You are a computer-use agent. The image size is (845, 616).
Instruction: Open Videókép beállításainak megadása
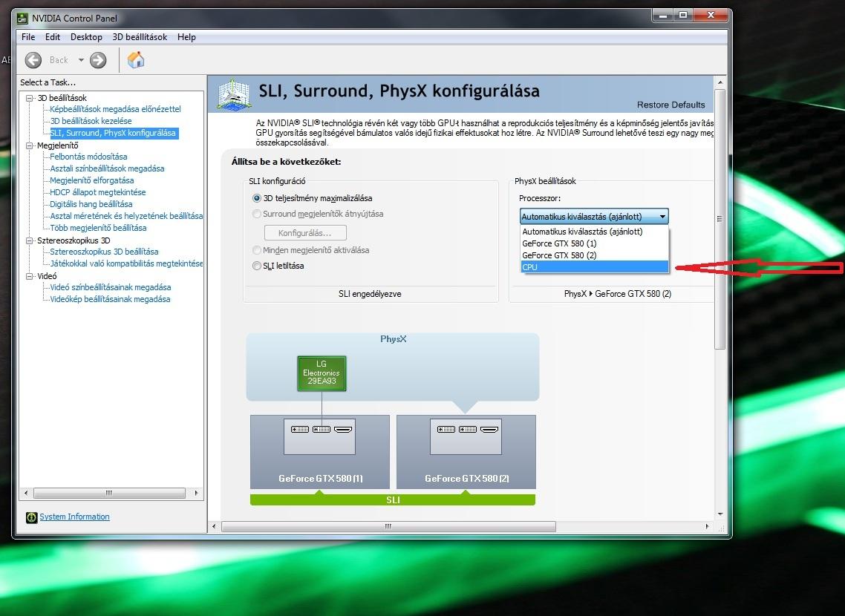pos(110,299)
